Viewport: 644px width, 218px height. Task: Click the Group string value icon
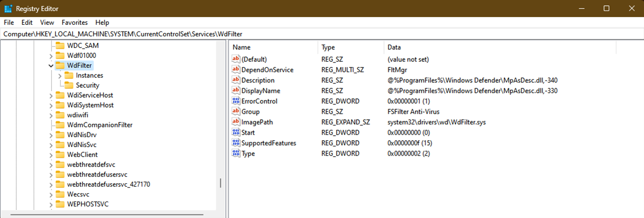[236, 111]
